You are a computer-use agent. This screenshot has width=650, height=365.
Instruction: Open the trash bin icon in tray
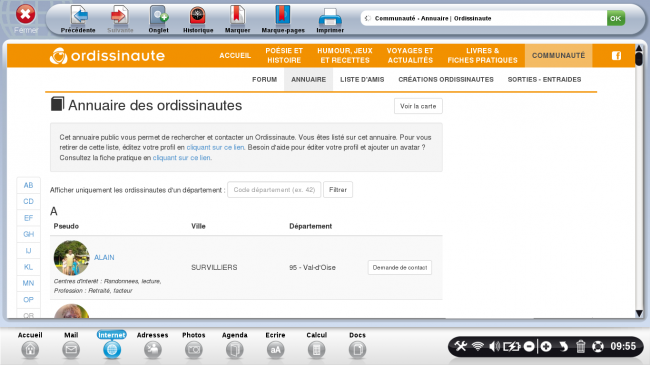click(580, 346)
